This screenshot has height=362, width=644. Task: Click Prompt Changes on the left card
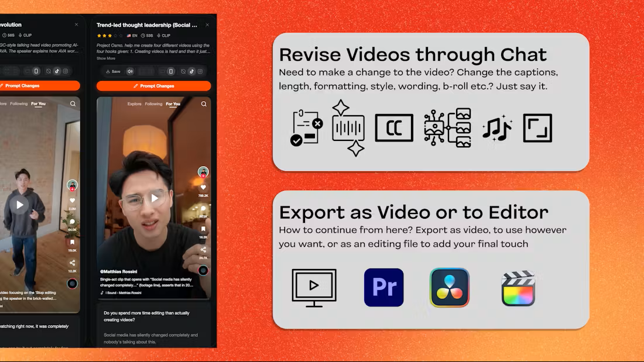tap(40, 85)
